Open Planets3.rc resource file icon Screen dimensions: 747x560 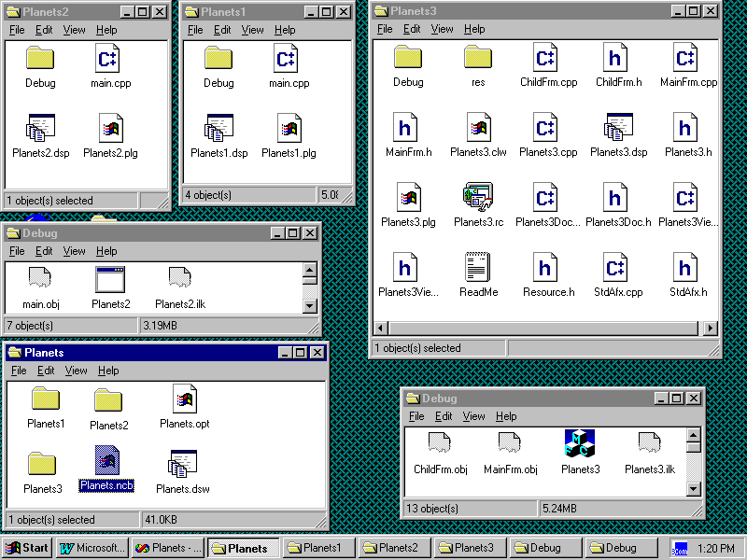click(x=478, y=199)
